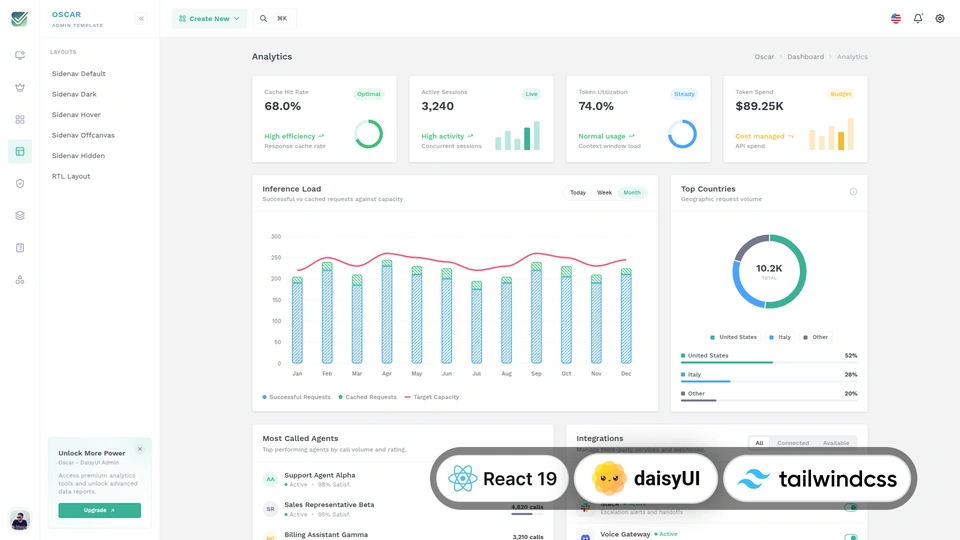
Task: Open the shield icon in the rail
Action: click(20, 184)
